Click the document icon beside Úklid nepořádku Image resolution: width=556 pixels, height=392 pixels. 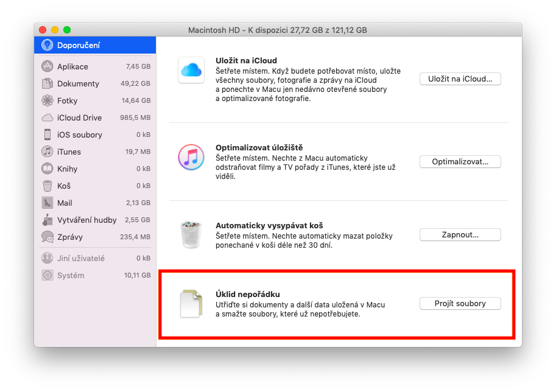(191, 304)
